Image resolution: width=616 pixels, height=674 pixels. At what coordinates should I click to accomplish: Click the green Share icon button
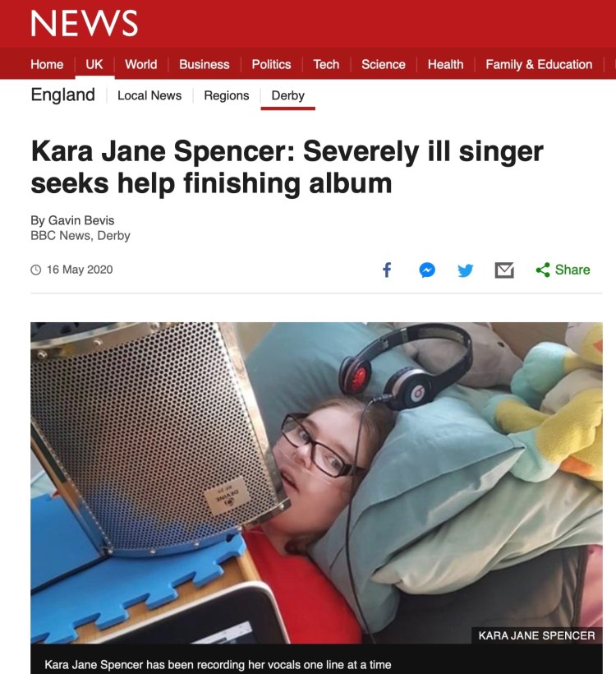(563, 270)
